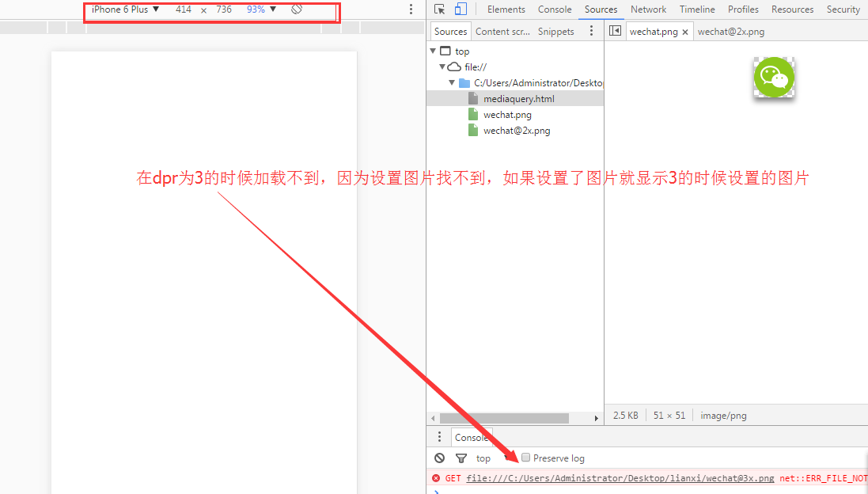
Task: Open the Sources navigator three-dot menu
Action: [591, 31]
